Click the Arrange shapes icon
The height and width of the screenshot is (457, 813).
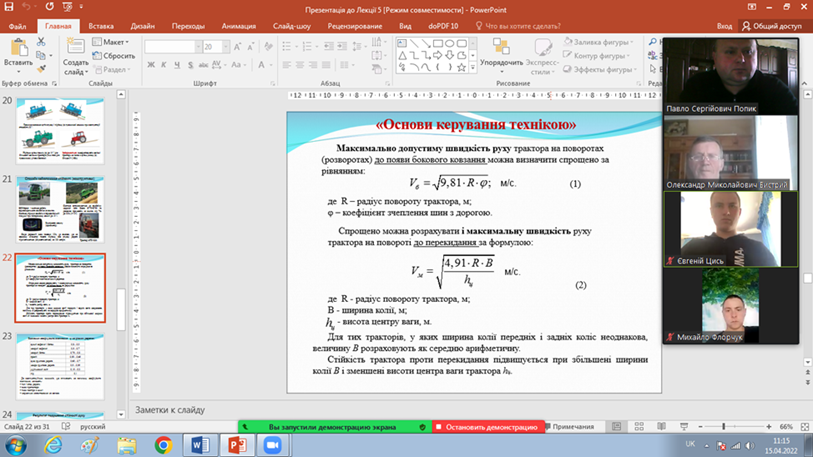tap(501, 46)
